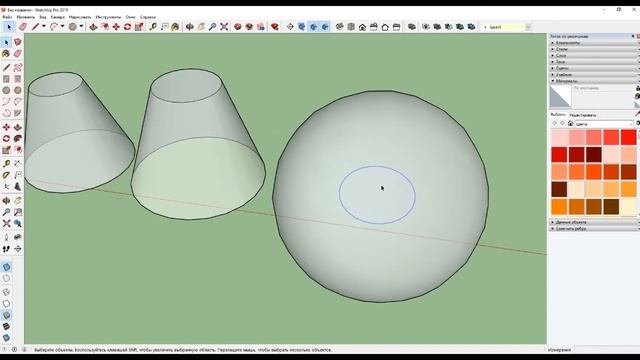
Task: Activate the Follow Me tool
Action: pyautogui.click(x=18, y=139)
